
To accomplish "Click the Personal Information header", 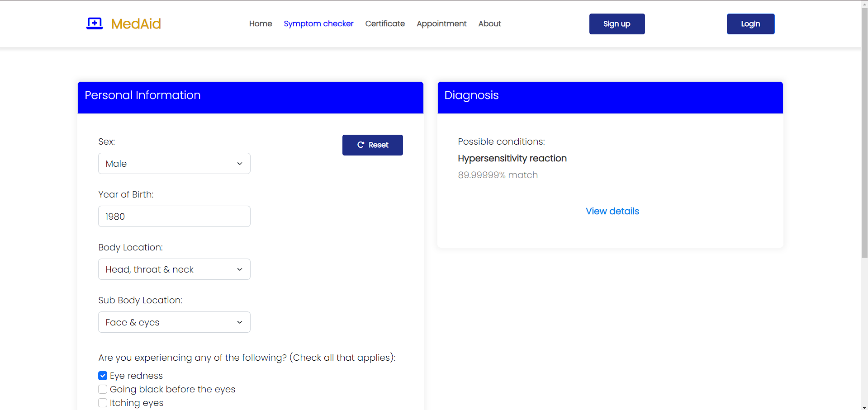I will point(251,98).
